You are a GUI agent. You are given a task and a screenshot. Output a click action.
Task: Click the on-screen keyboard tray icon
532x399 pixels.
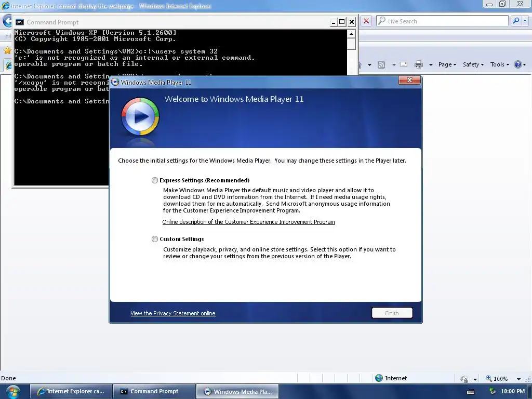coord(471,392)
